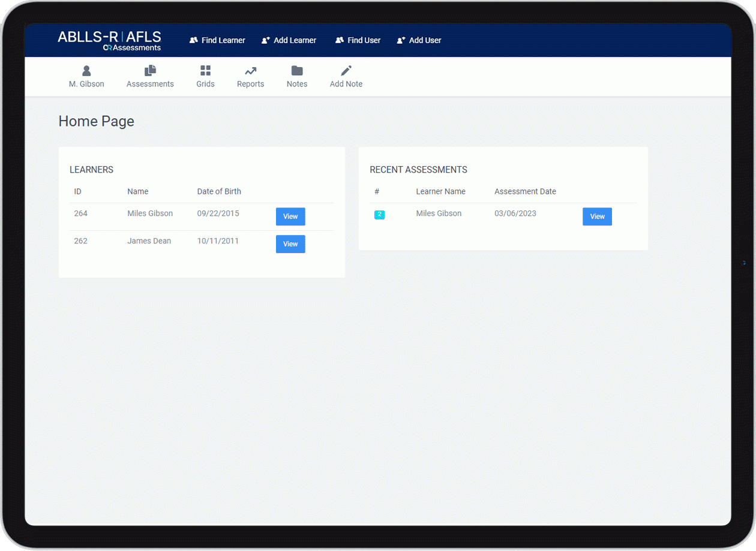Open Assessments via the documents icon

[x=150, y=71]
